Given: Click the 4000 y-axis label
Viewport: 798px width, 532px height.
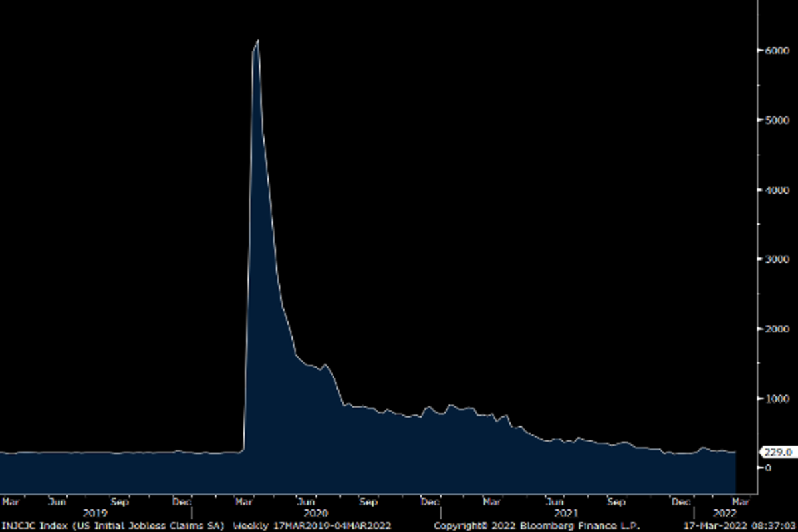Looking at the screenshot, I should click(x=771, y=190).
